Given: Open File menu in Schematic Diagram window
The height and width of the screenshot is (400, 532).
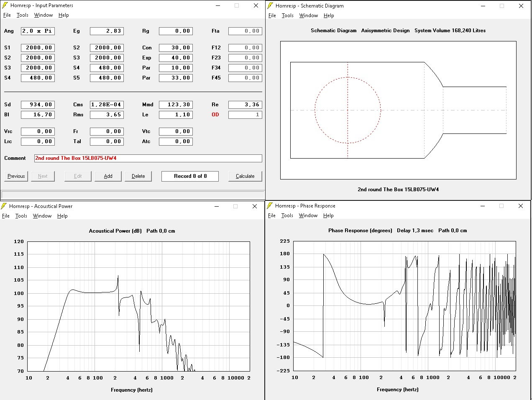Looking at the screenshot, I should point(272,15).
